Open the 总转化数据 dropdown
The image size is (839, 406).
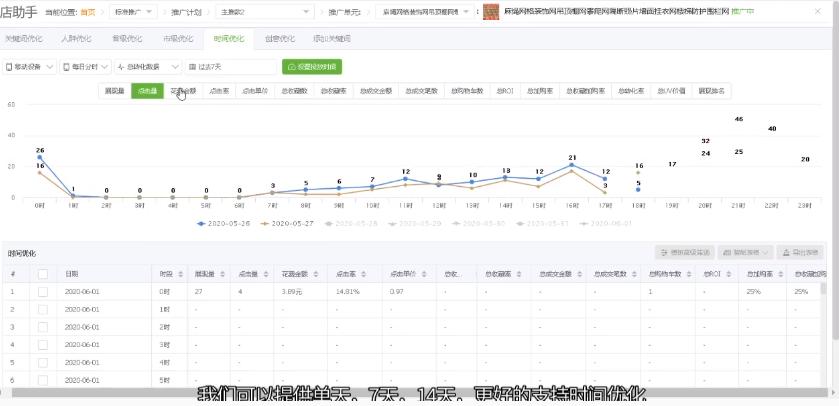pyautogui.click(x=148, y=67)
